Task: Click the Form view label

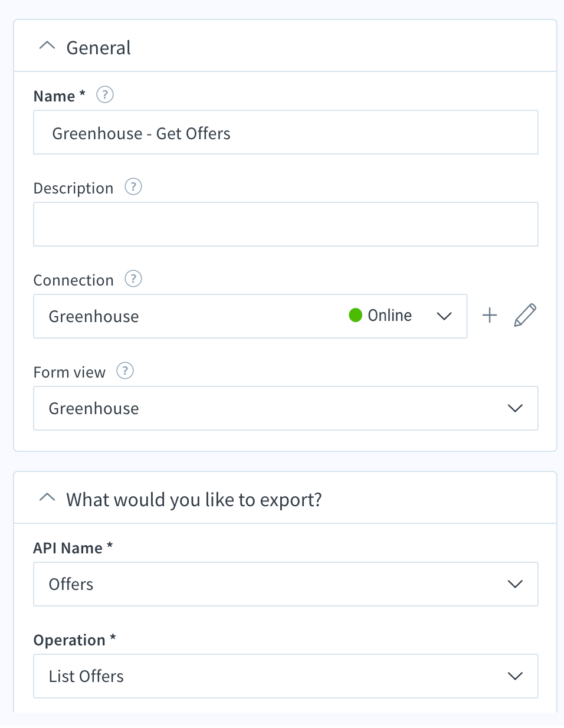Action: (x=70, y=372)
